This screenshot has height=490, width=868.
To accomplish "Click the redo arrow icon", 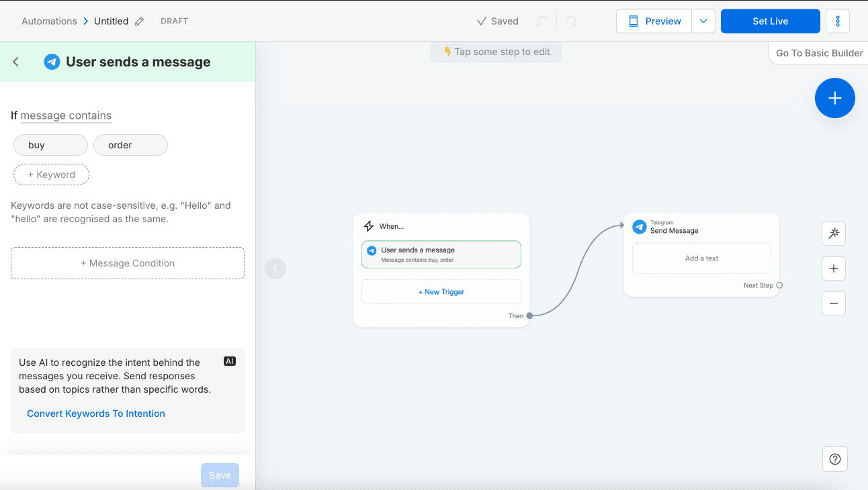I will coord(571,21).
